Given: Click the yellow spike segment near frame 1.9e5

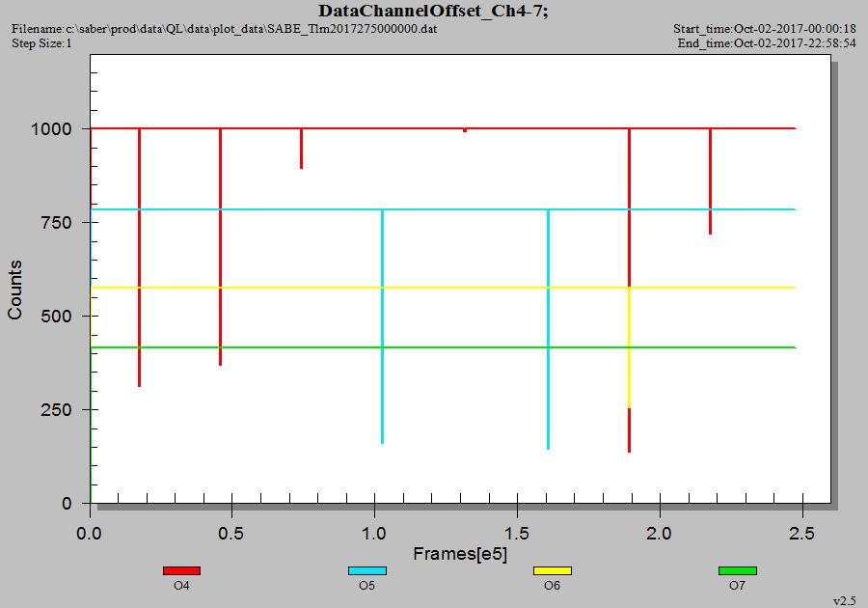Looking at the screenshot, I should pyautogui.click(x=629, y=347).
